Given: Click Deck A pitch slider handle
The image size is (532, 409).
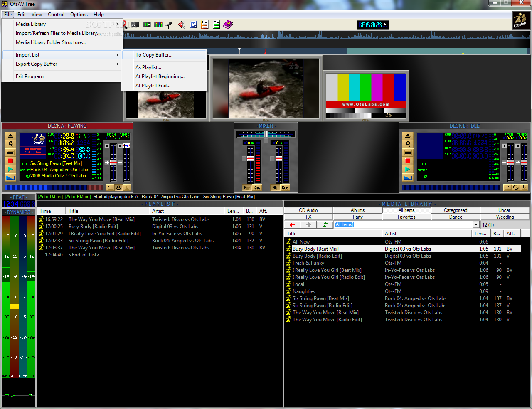Looking at the screenshot, I should click(113, 163).
